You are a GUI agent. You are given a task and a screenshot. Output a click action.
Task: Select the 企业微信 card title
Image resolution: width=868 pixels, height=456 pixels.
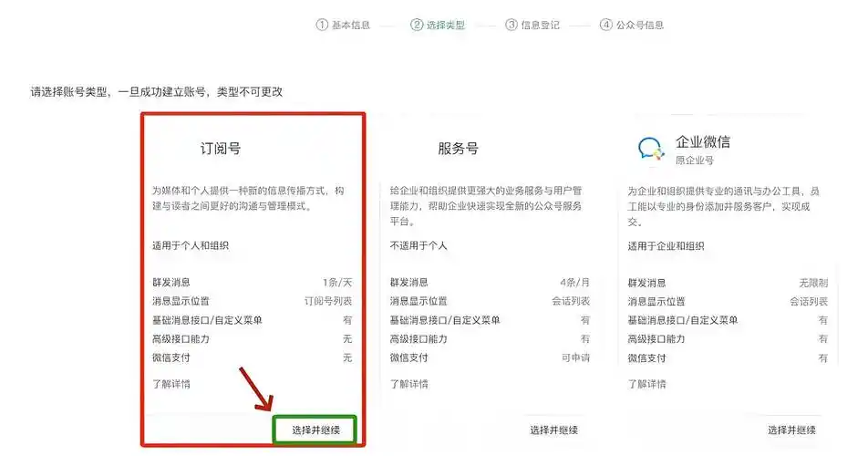(x=702, y=142)
